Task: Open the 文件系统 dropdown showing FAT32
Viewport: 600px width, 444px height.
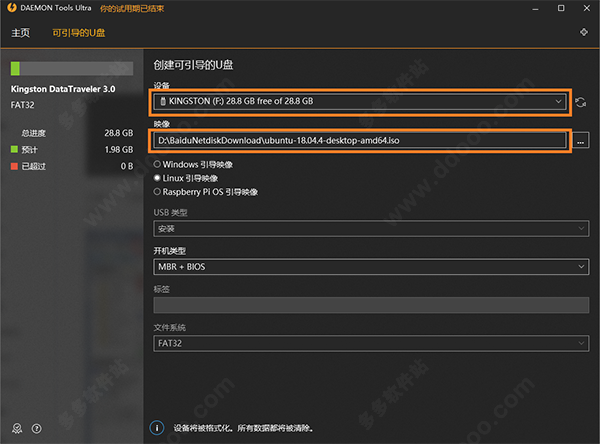Action: click(x=371, y=343)
